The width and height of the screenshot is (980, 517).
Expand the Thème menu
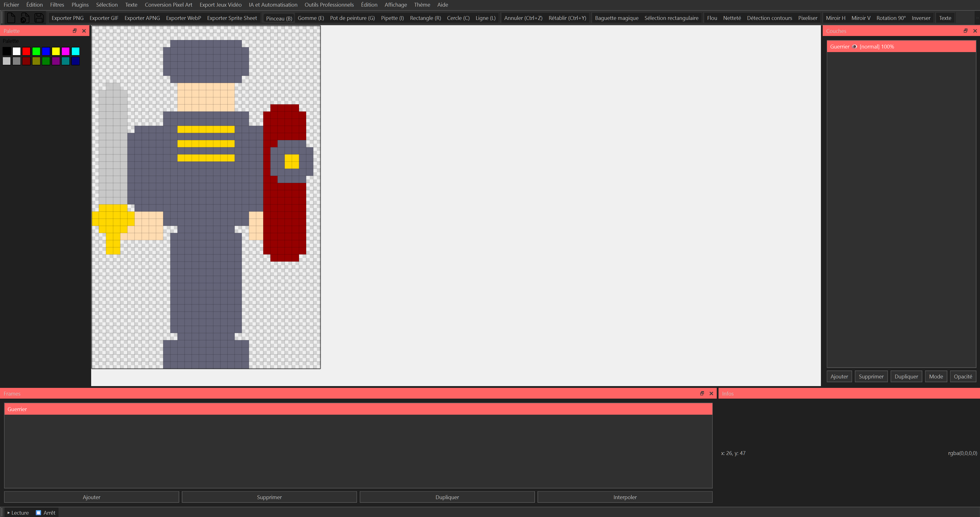click(x=422, y=5)
